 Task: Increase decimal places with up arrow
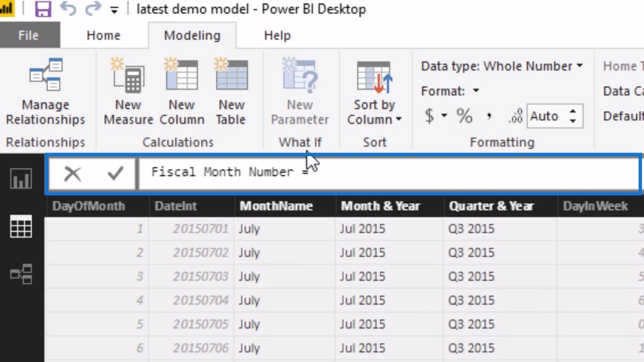(573, 111)
